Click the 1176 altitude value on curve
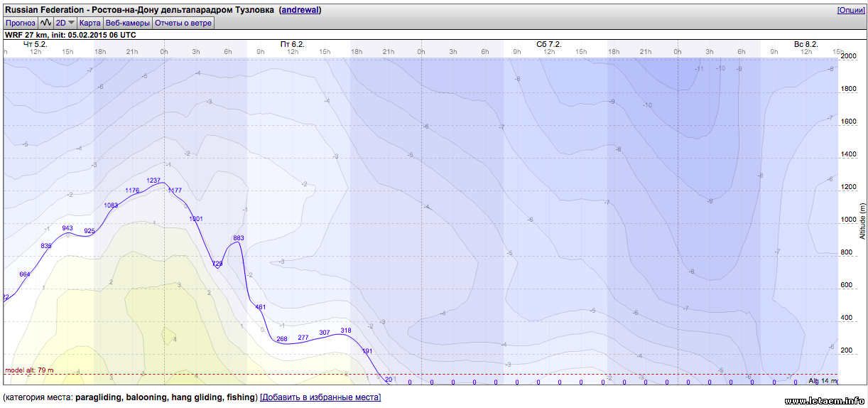The height and width of the screenshot is (408, 868). coord(132,190)
